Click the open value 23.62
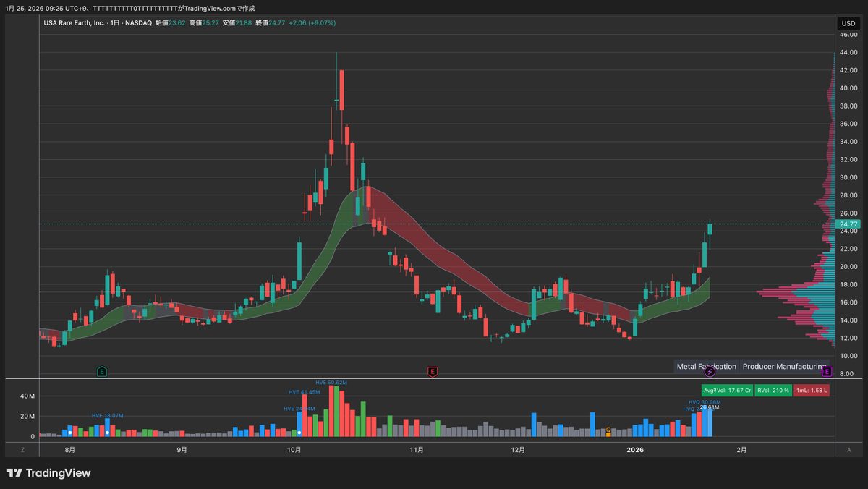This screenshot has width=868, height=489. pyautogui.click(x=177, y=23)
